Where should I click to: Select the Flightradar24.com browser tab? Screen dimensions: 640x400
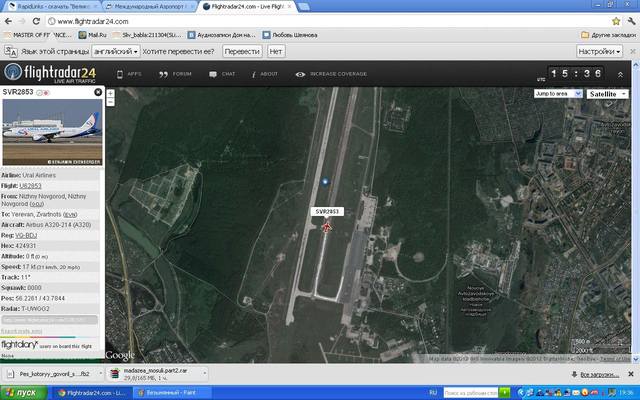click(x=247, y=7)
